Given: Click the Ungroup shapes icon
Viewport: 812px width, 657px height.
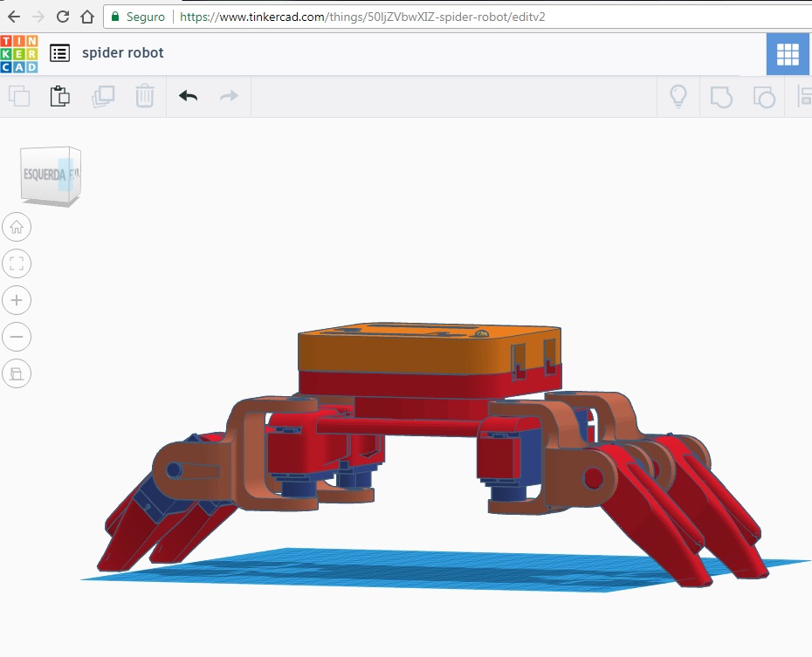Looking at the screenshot, I should [764, 97].
